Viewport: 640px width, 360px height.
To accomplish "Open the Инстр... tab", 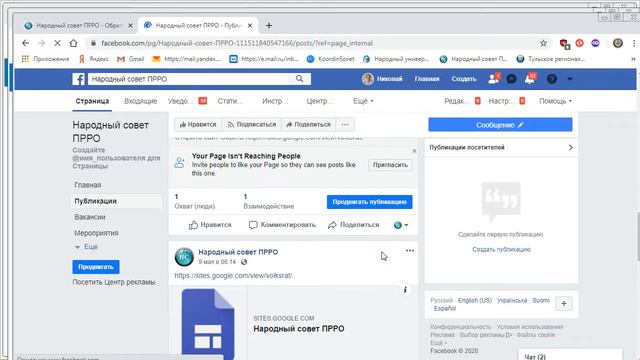I will (x=275, y=101).
